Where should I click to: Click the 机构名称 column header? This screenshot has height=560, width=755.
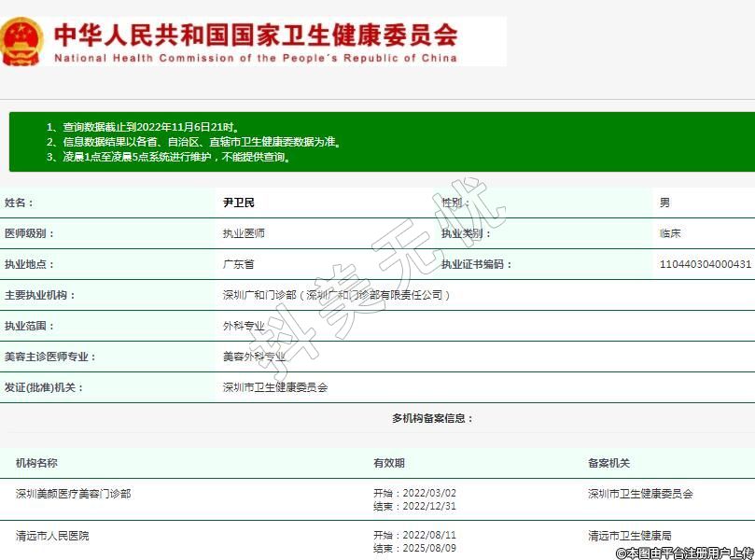(36, 463)
